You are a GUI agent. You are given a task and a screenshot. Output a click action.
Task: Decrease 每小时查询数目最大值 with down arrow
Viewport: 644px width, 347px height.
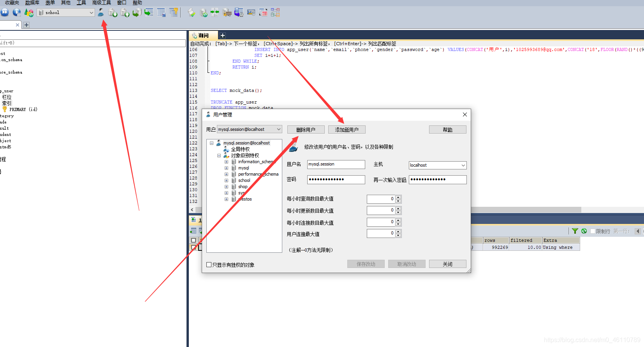398,201
